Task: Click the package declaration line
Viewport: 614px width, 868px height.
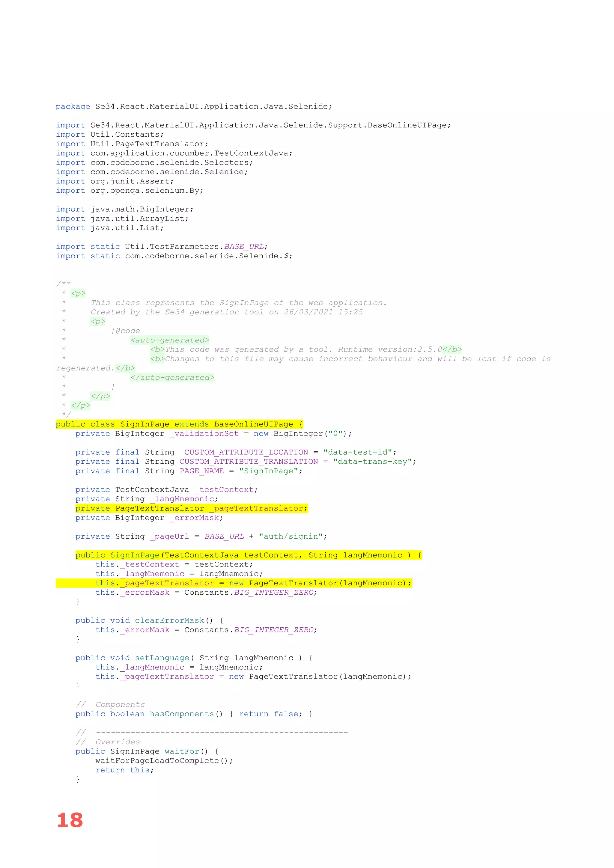Action: point(194,107)
